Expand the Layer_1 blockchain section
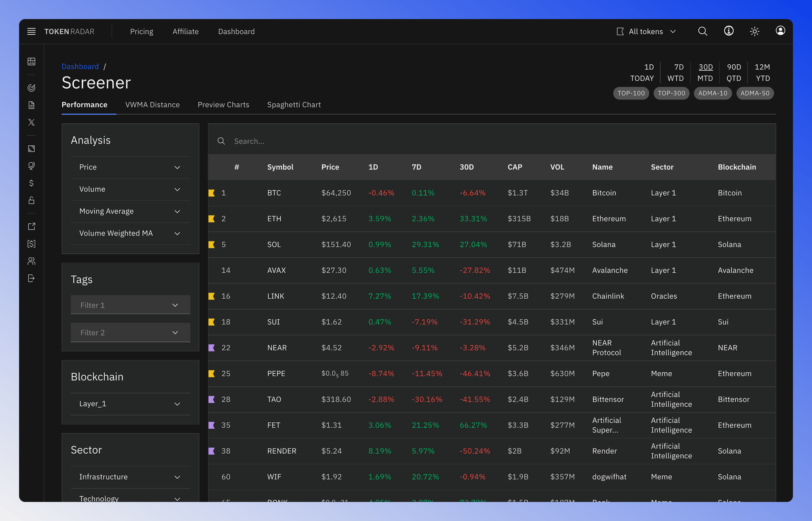 coord(130,404)
